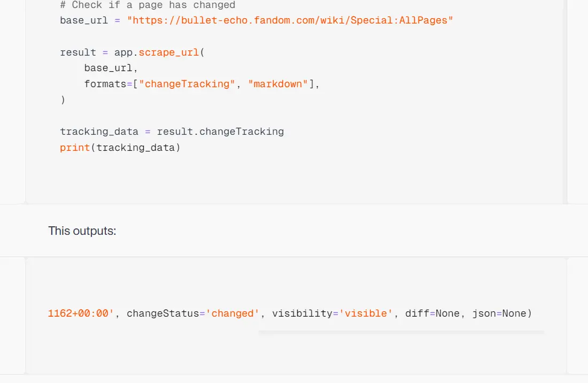Screen dimensions: 588x383
Task: Click the base_url variable being assigned the URL
Action: (84, 20)
